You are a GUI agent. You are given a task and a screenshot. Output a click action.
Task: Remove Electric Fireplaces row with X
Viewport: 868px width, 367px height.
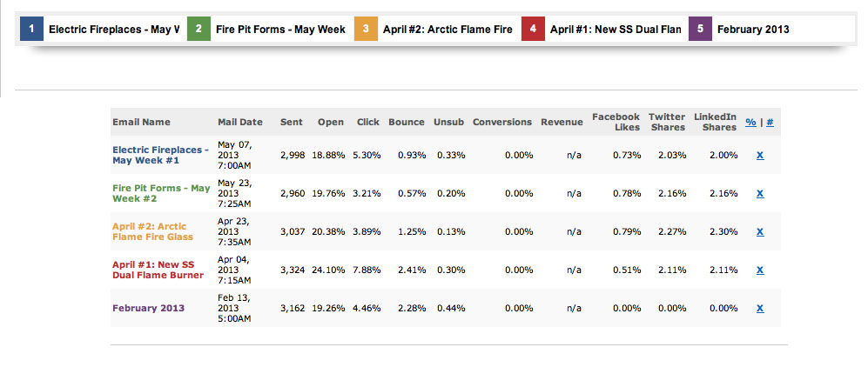pyautogui.click(x=760, y=155)
